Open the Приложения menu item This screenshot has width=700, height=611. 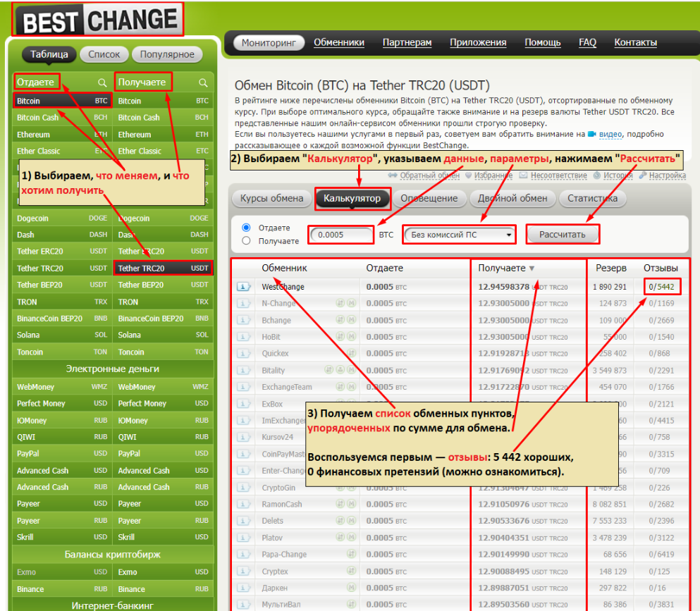[478, 42]
